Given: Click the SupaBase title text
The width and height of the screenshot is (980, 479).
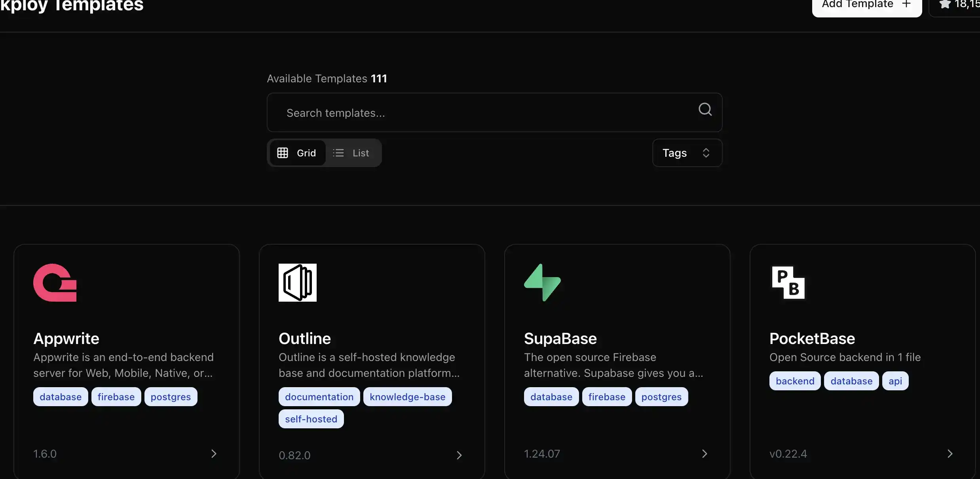Looking at the screenshot, I should click(x=560, y=338).
